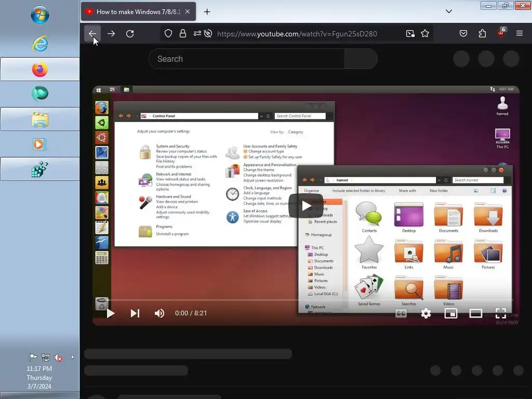This screenshot has height=399, width=532.
Task: Click the network tray icon
Action: pyautogui.click(x=46, y=357)
